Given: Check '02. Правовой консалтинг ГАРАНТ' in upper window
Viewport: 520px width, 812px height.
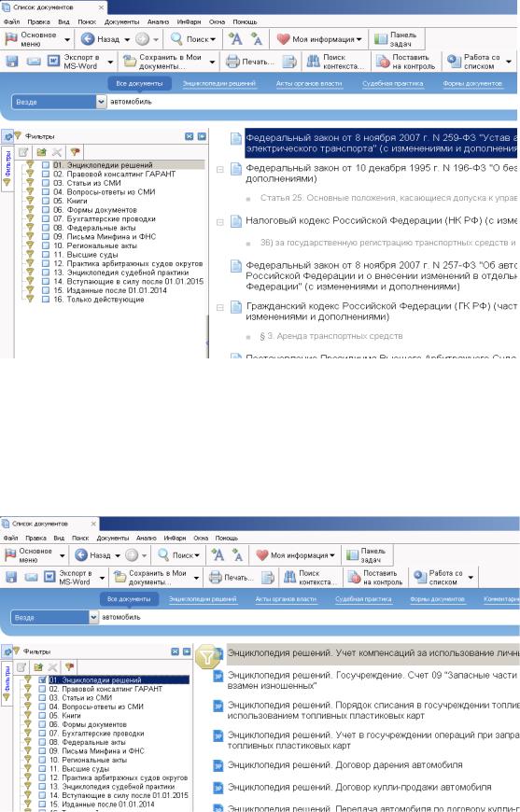Looking at the screenshot, I should tap(46, 174).
